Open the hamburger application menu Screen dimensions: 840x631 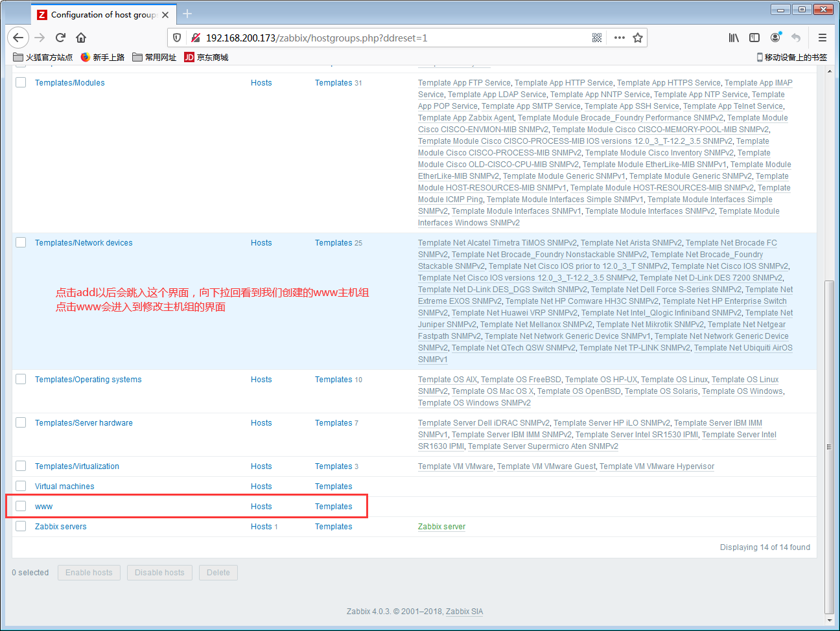point(822,38)
